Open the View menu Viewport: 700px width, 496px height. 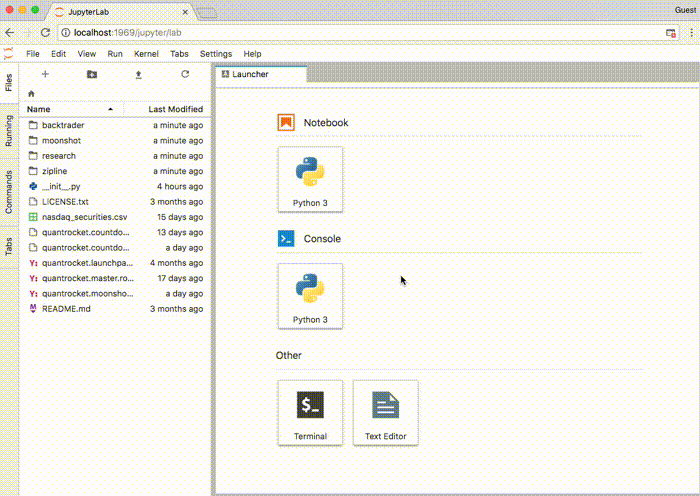pyautogui.click(x=87, y=54)
